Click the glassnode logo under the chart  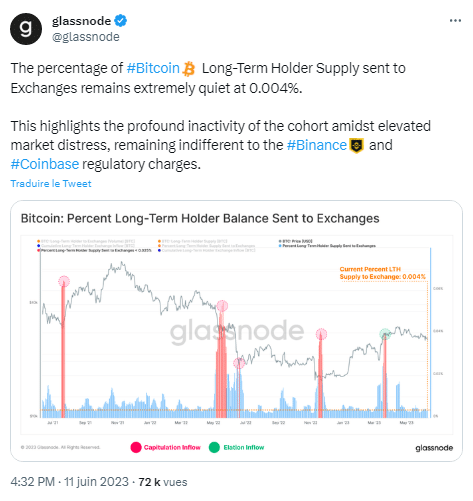click(434, 448)
